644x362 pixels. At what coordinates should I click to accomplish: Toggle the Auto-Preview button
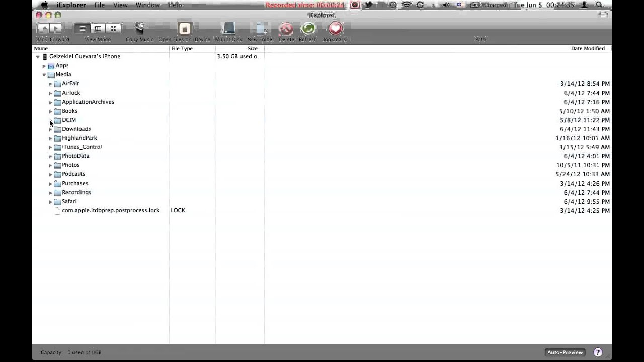[565, 352]
